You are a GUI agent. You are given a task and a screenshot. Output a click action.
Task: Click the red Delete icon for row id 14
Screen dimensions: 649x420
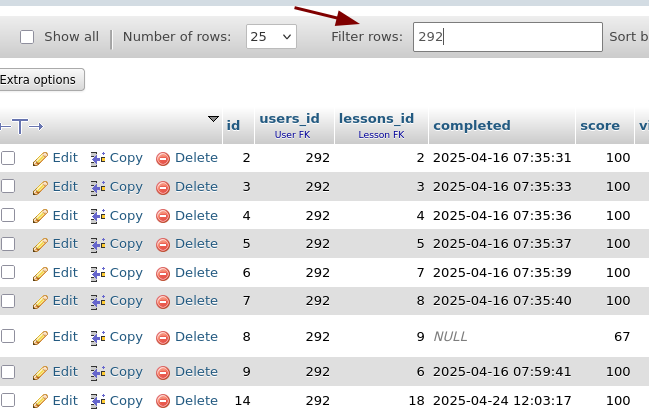(163, 402)
